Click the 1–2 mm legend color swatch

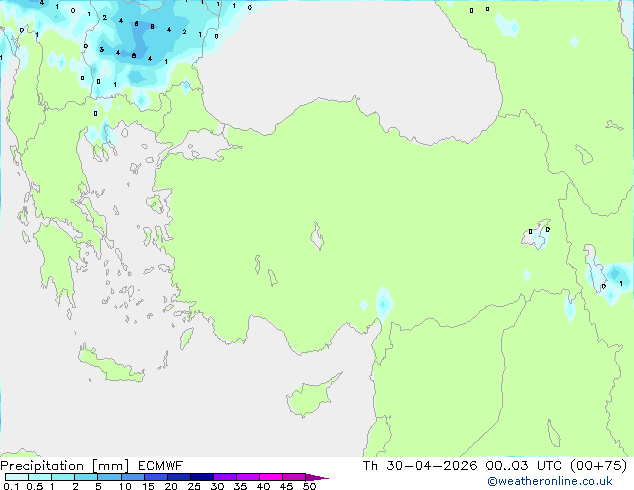(x=63, y=477)
